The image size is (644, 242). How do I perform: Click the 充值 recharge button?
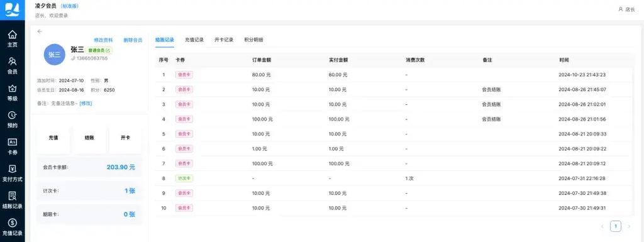[53, 138]
